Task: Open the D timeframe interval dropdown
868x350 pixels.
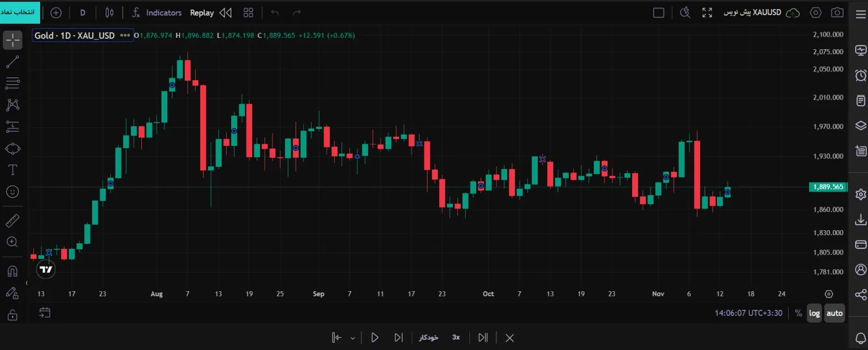Action: point(83,12)
